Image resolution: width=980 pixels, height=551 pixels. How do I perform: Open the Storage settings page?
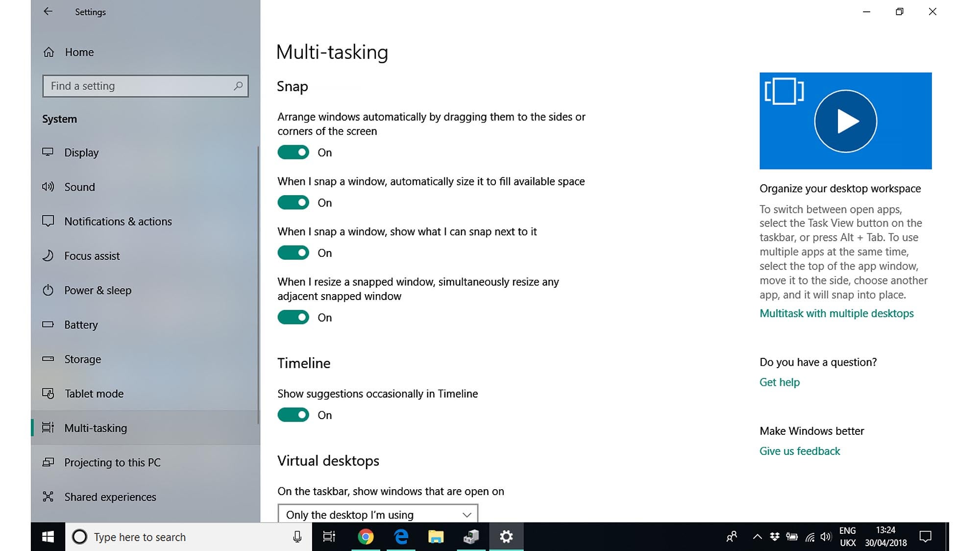(145, 359)
